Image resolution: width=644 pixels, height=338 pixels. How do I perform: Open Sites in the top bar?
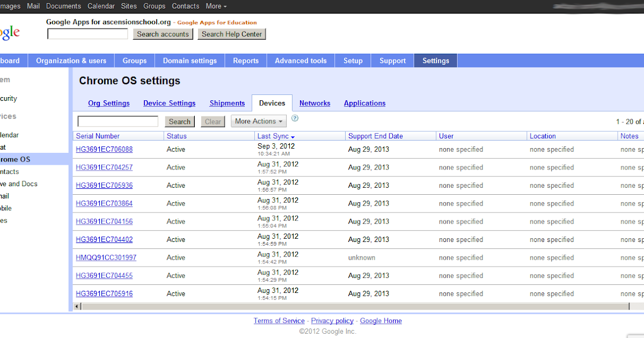click(129, 6)
